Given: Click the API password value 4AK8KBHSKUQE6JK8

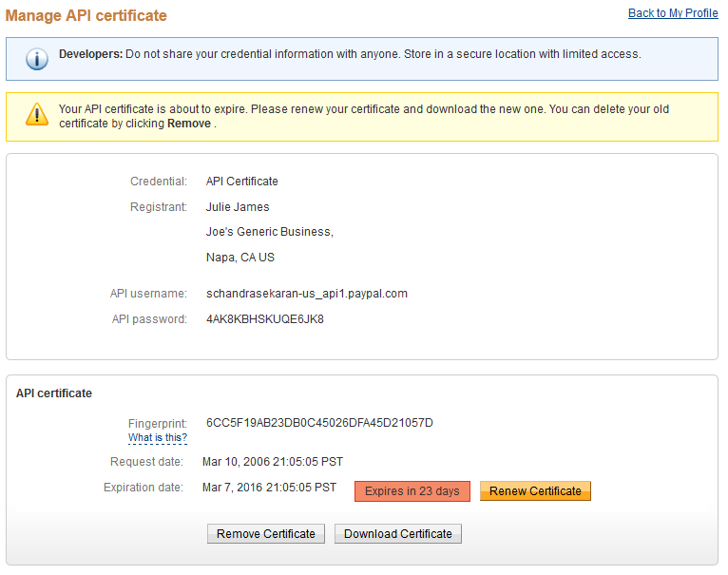Looking at the screenshot, I should point(264,319).
